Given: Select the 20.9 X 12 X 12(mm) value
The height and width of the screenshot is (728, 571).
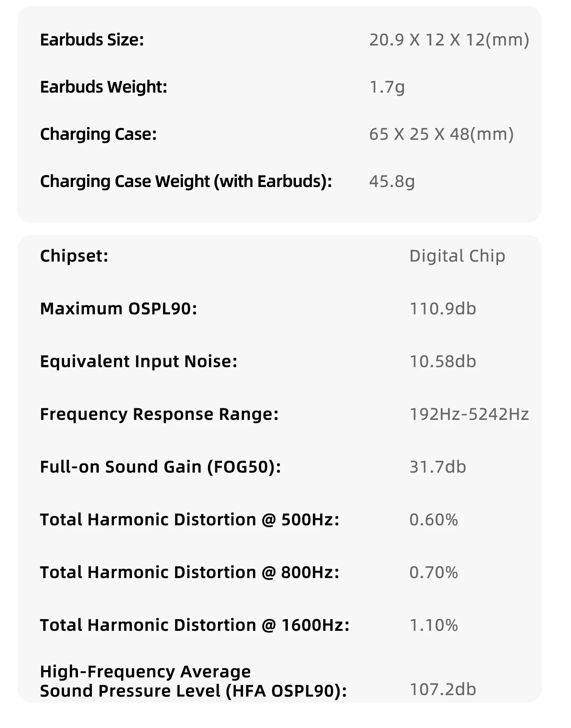Looking at the screenshot, I should point(449,40).
